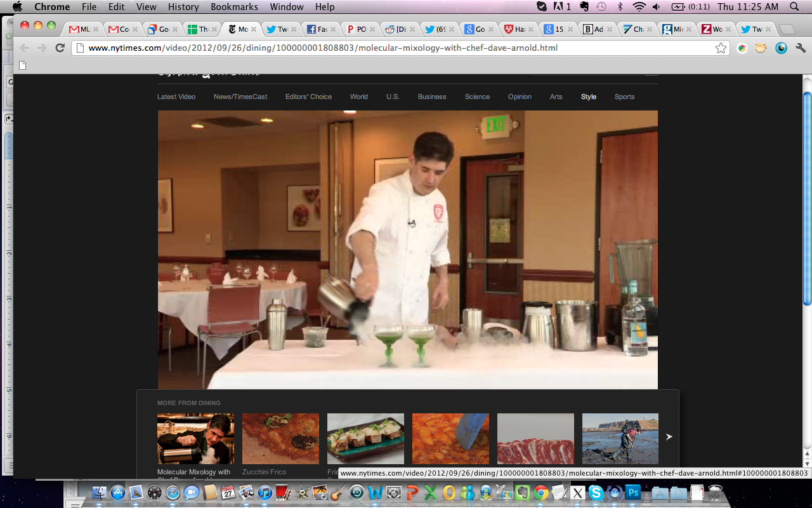Screen dimensions: 812x508
Task: Click the Evernote elephant menu bar icon
Action: click(584, 7)
